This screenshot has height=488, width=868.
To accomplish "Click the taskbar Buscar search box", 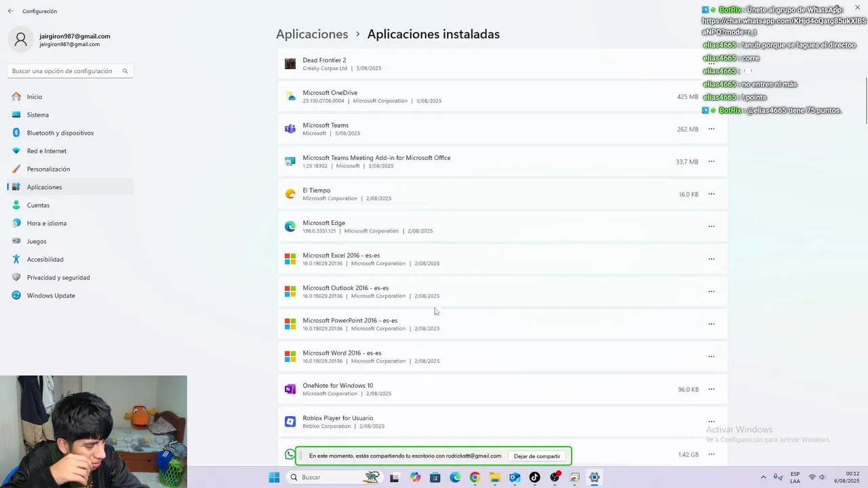I will point(334,477).
